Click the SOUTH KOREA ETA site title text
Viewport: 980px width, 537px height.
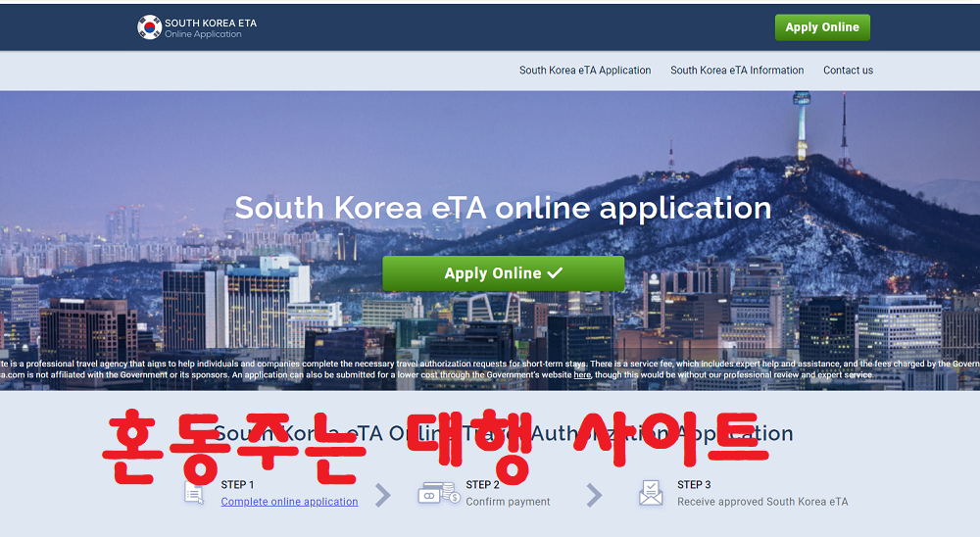click(x=211, y=23)
